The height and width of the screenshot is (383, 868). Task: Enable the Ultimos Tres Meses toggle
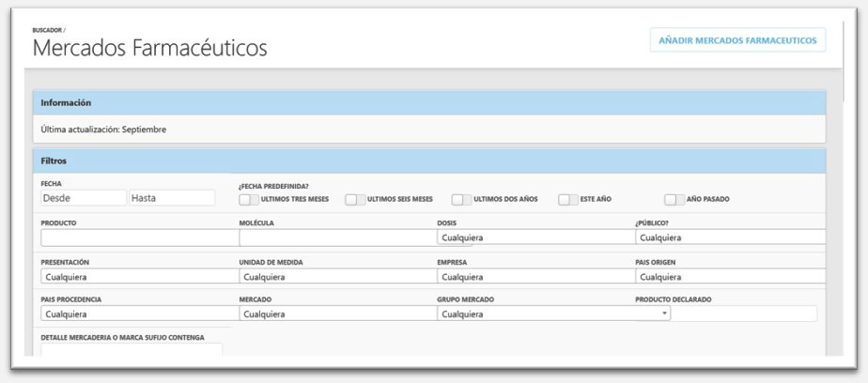click(x=249, y=199)
